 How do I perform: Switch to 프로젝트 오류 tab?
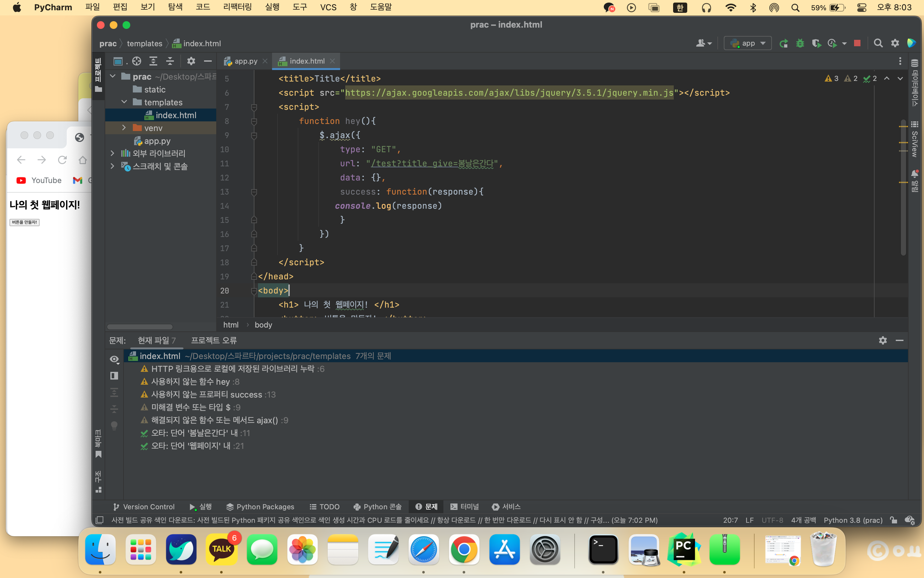point(214,340)
